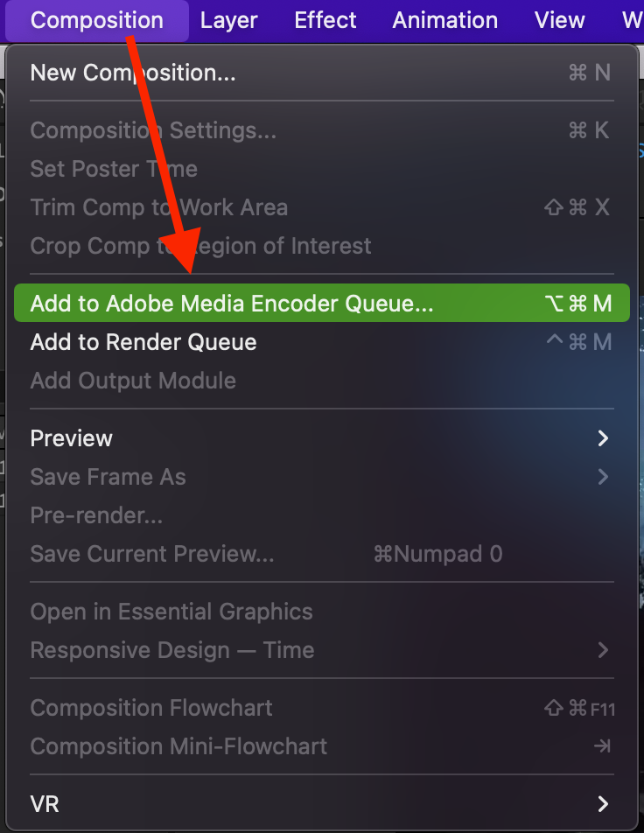Open the Effect menu
This screenshot has width=644, height=833.
point(325,20)
